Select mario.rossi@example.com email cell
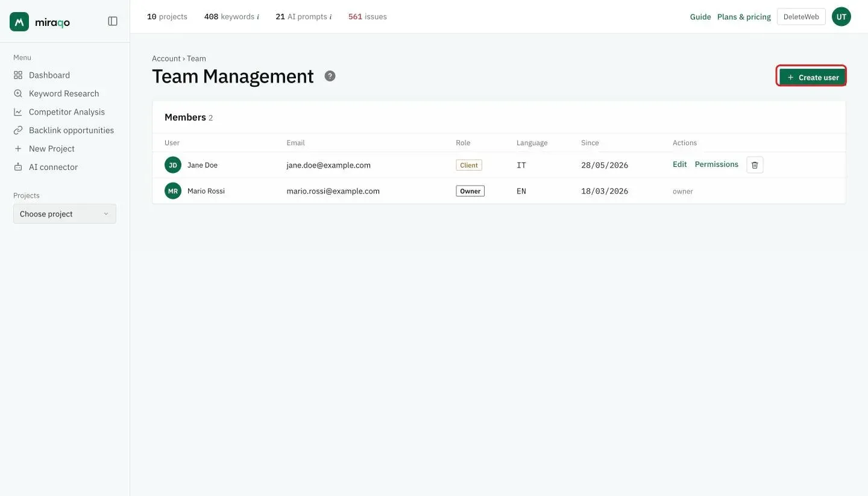The image size is (868, 496). point(333,191)
